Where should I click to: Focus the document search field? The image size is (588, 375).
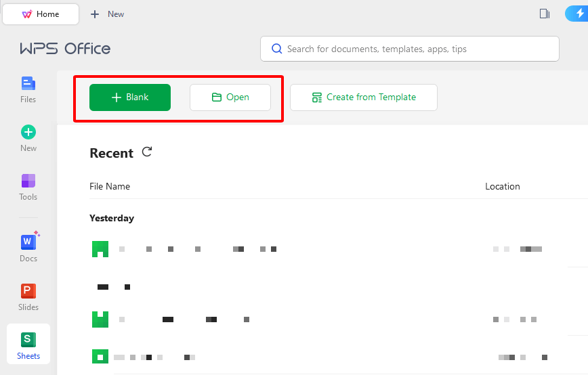(x=409, y=49)
